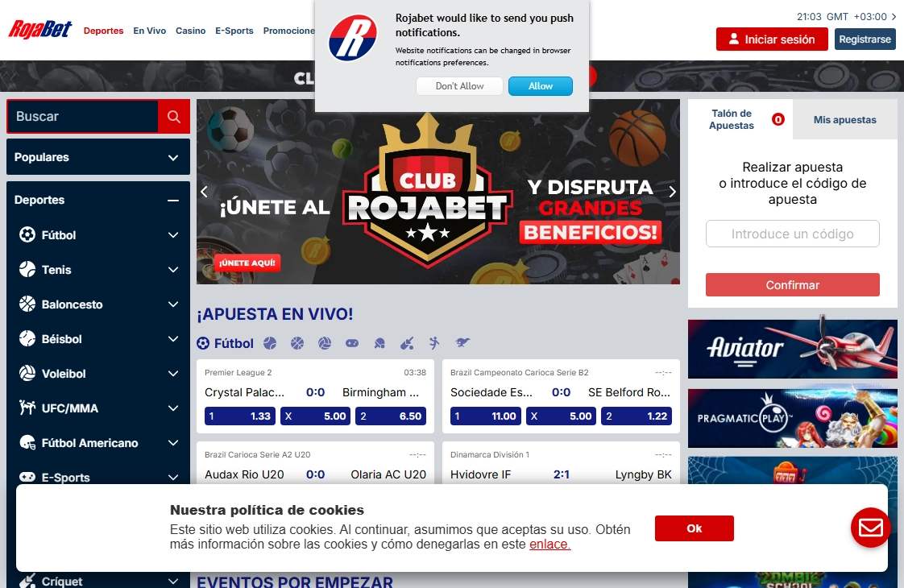Accept cookies with Ok button
904x588 pixels.
695,528
